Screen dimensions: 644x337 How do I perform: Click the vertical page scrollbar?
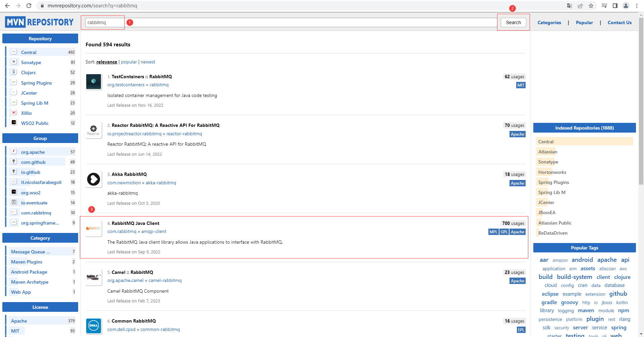point(641,101)
